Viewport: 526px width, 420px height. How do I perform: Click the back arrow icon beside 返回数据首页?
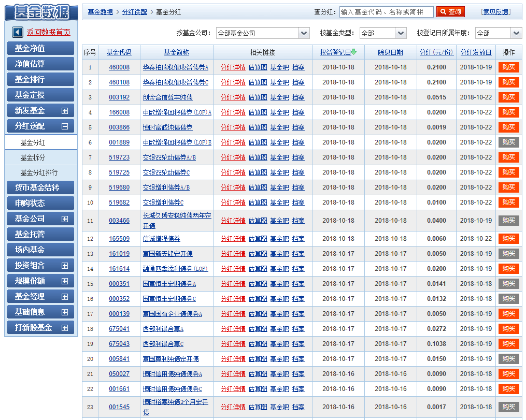pos(18,32)
